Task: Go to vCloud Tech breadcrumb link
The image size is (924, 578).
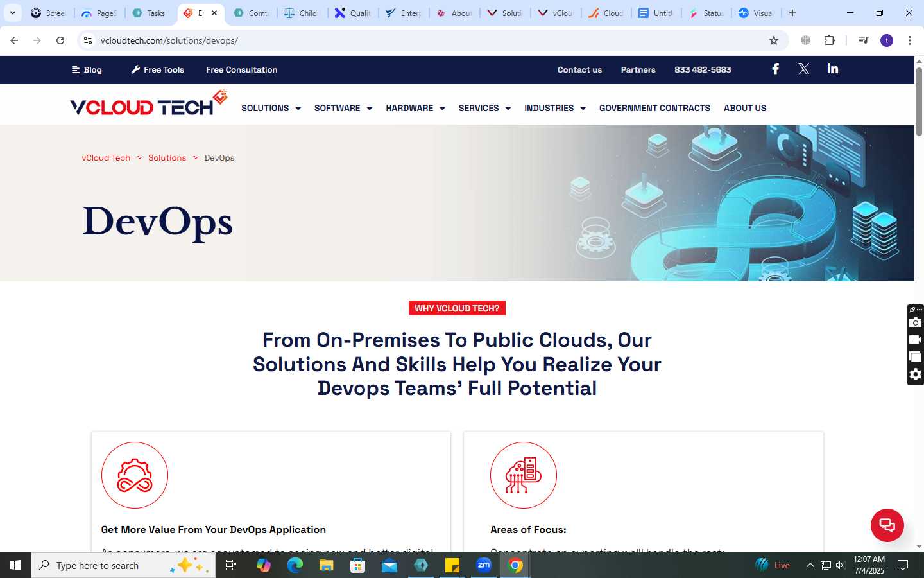Action: [x=106, y=158]
